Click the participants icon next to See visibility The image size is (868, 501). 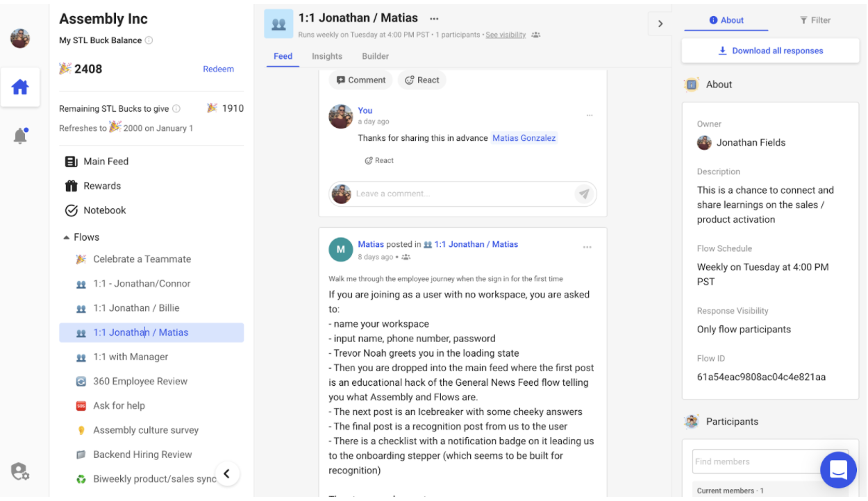pos(535,35)
